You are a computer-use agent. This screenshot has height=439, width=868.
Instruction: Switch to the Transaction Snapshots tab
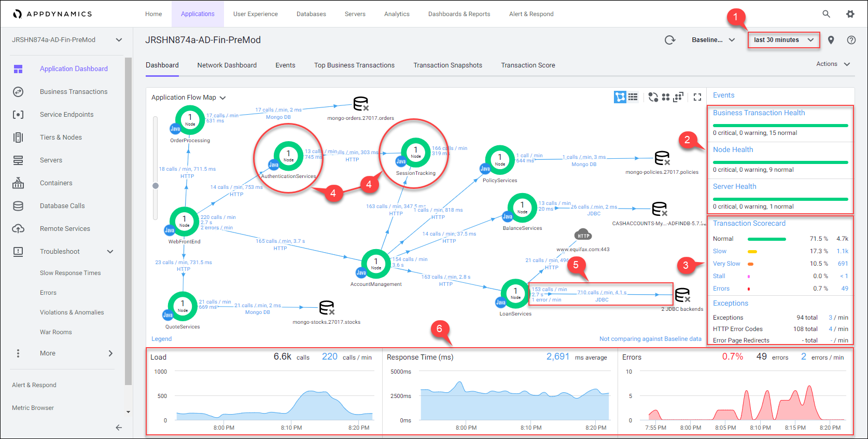pos(447,65)
